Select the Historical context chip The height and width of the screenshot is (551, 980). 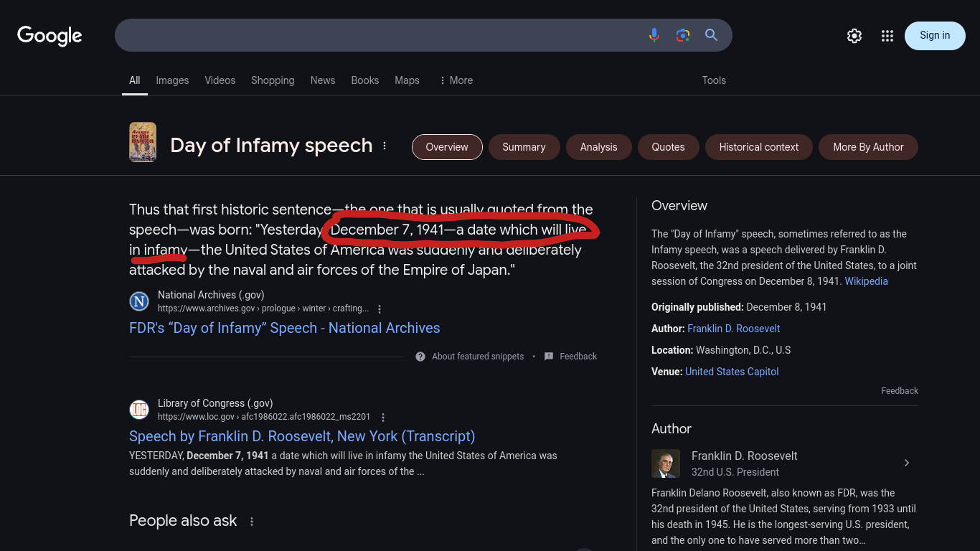click(759, 147)
